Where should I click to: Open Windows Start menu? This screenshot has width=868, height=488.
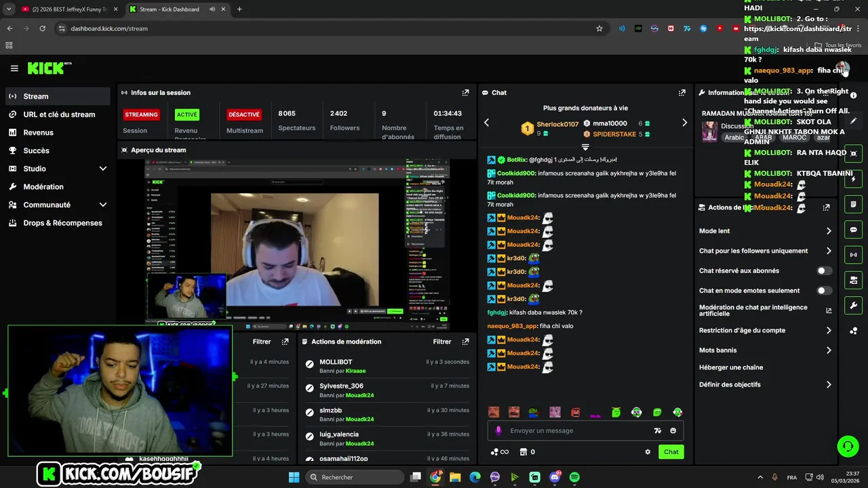pos(294,477)
